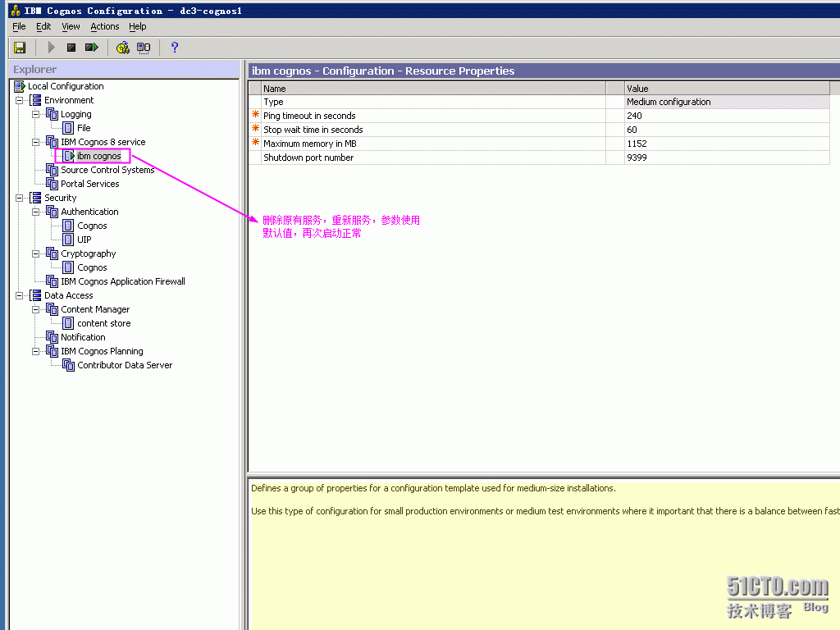Click the Restart service toolbar icon

(92, 48)
